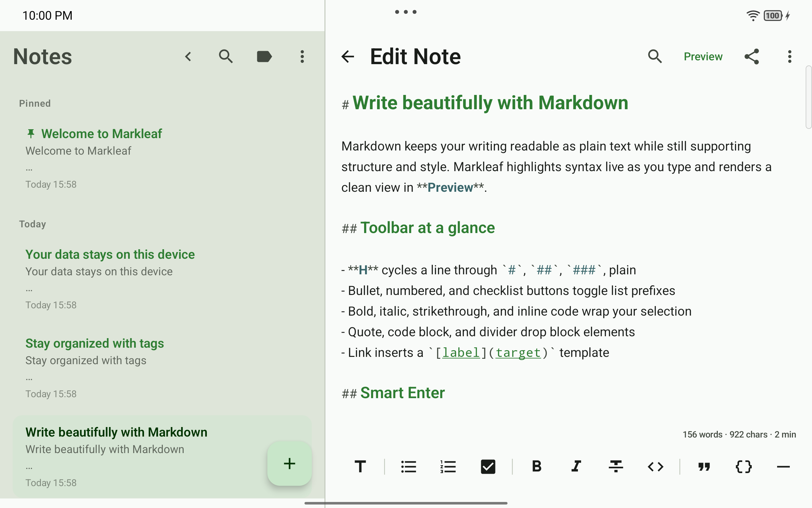Viewport: 812px width, 508px height.
Task: Create a new note with the plus button
Action: click(290, 464)
